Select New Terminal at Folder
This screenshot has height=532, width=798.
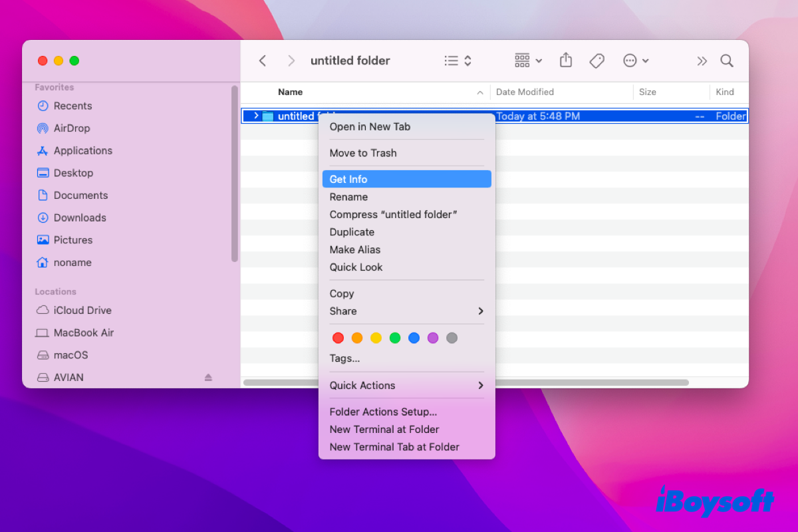click(384, 429)
